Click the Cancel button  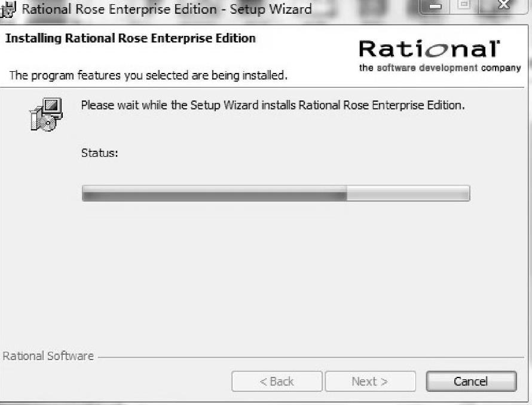(471, 381)
